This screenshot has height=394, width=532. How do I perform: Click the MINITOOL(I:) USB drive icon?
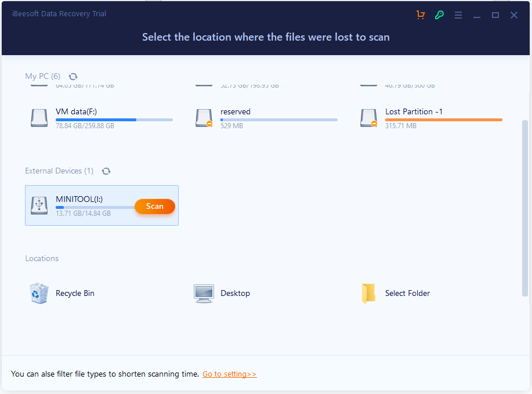pyautogui.click(x=39, y=205)
